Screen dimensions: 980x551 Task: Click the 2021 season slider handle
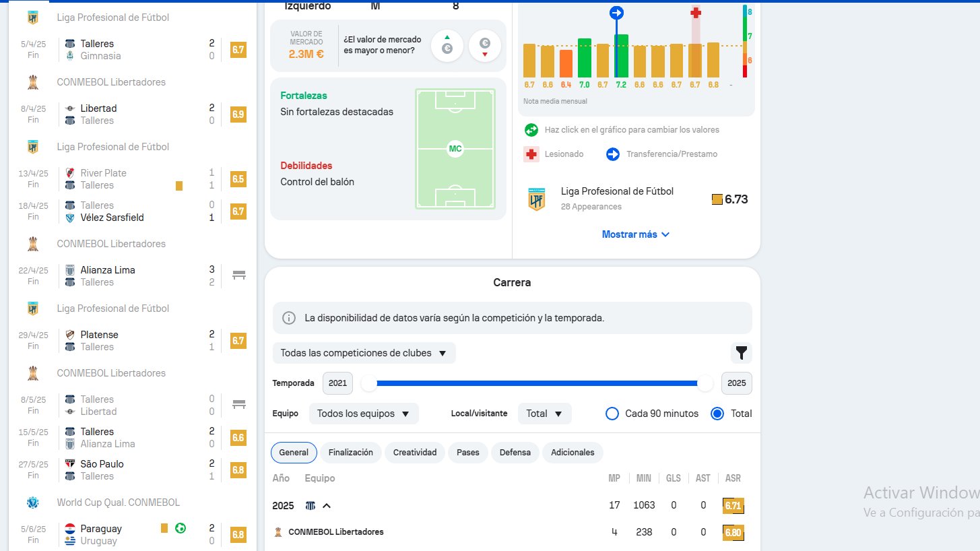coord(369,383)
